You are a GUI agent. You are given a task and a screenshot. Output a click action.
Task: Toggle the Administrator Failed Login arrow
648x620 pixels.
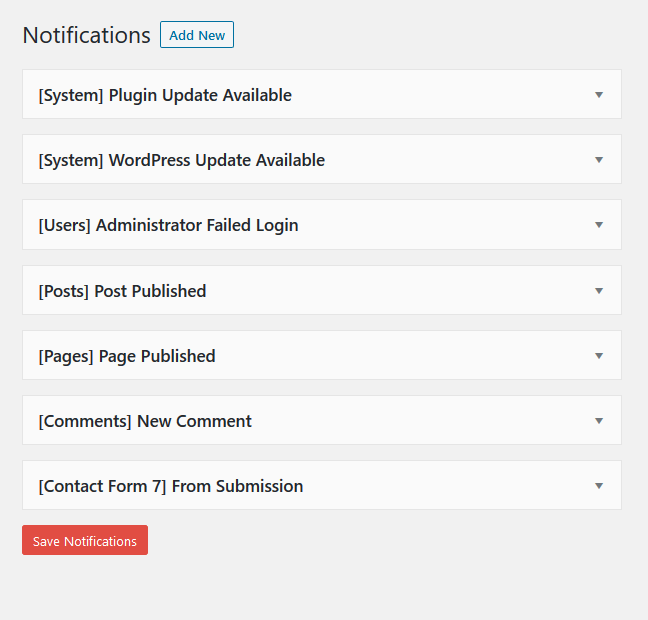599,225
